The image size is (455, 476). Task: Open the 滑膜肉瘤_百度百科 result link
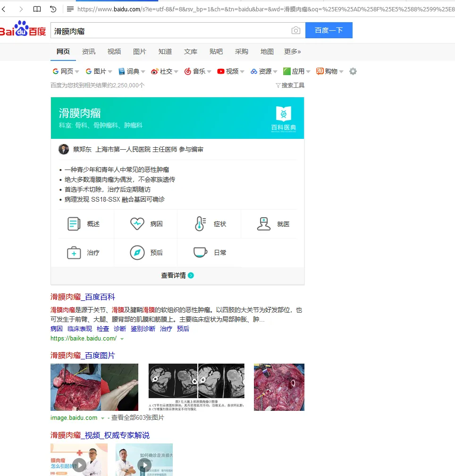(x=83, y=297)
